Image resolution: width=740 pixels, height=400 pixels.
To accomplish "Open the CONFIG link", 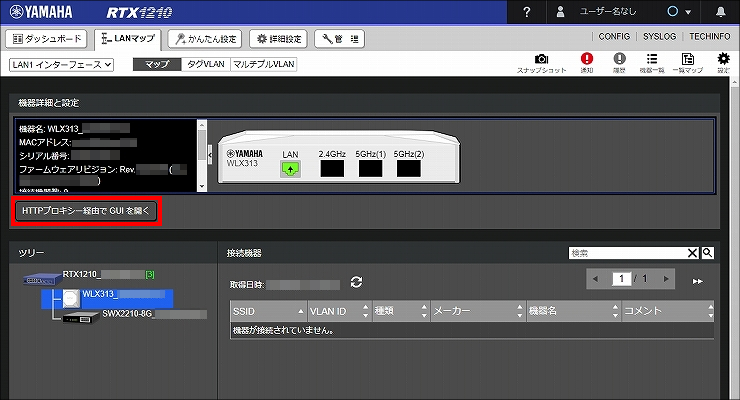I will pos(614,36).
